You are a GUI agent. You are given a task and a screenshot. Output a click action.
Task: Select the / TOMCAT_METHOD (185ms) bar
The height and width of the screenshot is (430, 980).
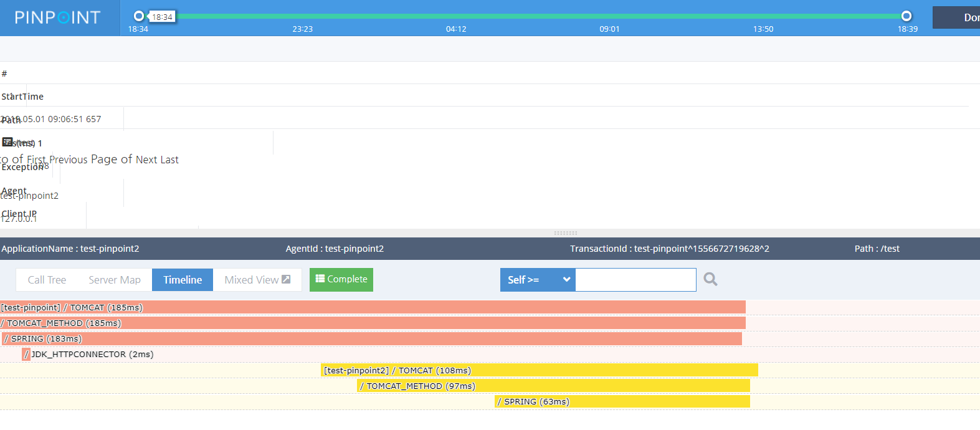(373, 323)
